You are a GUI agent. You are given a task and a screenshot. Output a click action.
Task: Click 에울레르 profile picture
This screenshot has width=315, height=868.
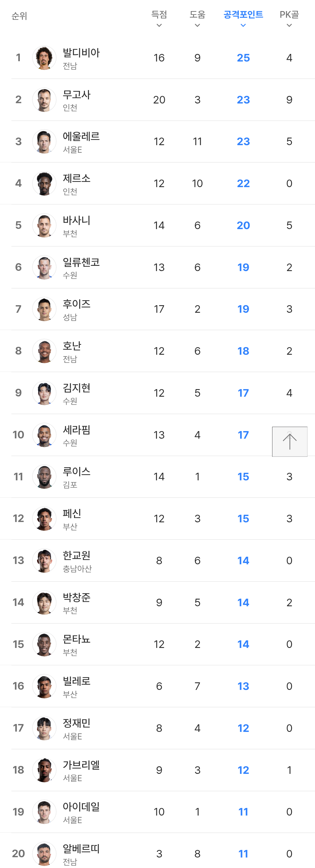44,142
